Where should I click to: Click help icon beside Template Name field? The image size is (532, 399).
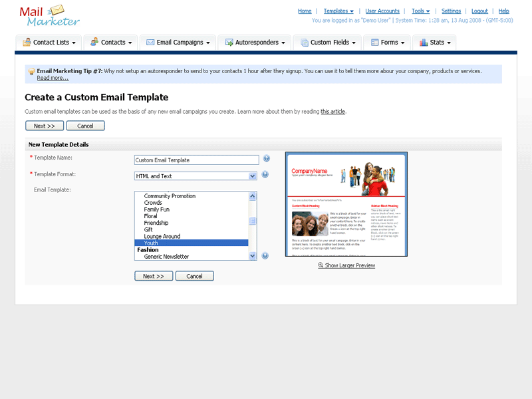pos(266,159)
